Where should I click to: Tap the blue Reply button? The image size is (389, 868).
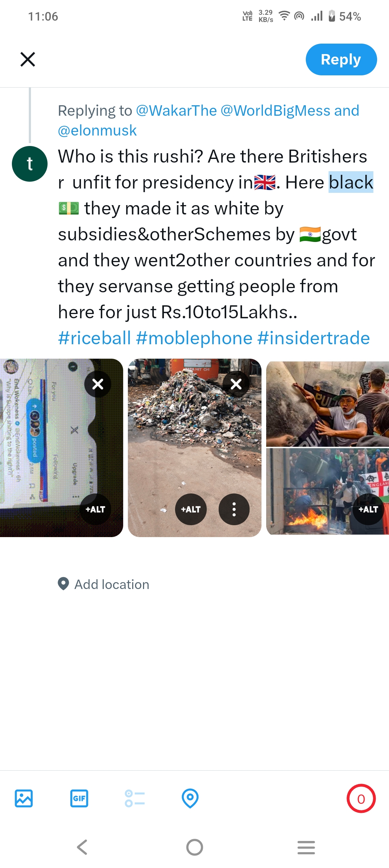[341, 59]
